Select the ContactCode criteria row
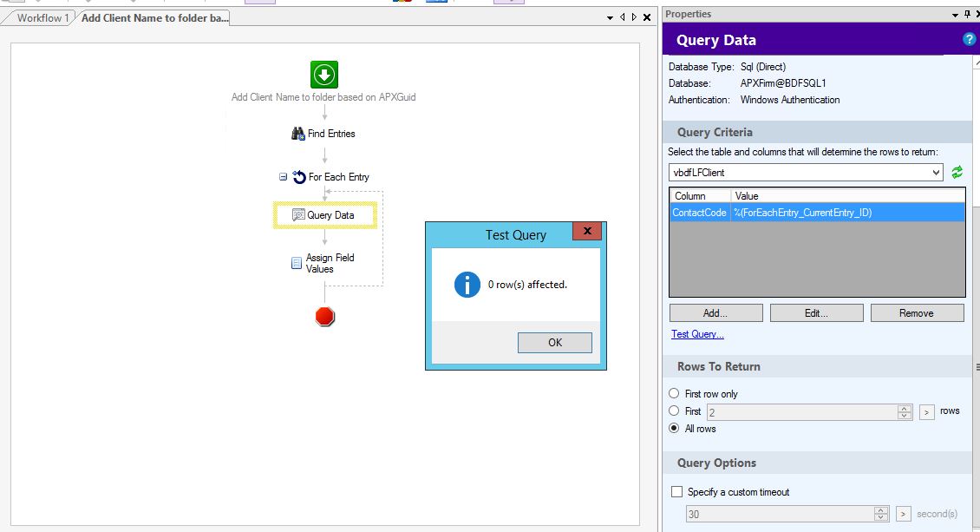The height and width of the screenshot is (532, 980). pos(816,213)
